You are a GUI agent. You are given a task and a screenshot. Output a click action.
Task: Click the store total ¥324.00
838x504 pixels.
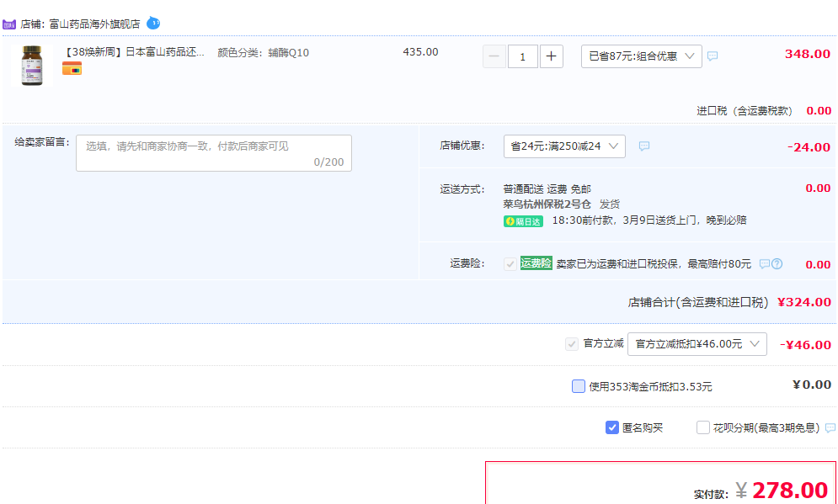pyautogui.click(x=803, y=302)
